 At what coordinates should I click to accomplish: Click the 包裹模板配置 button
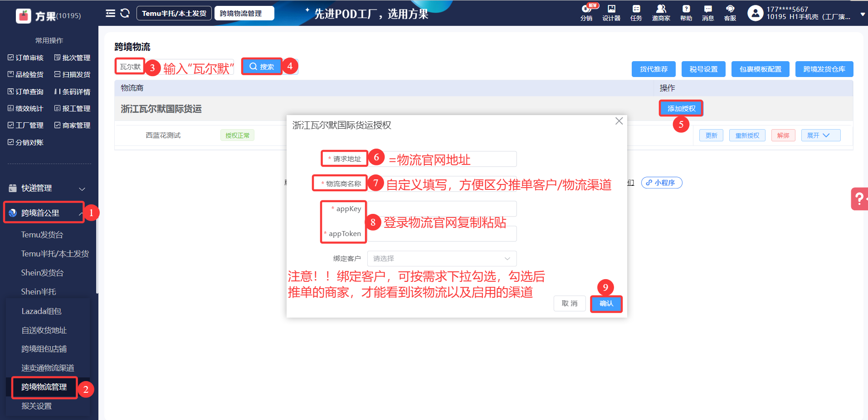click(x=761, y=69)
